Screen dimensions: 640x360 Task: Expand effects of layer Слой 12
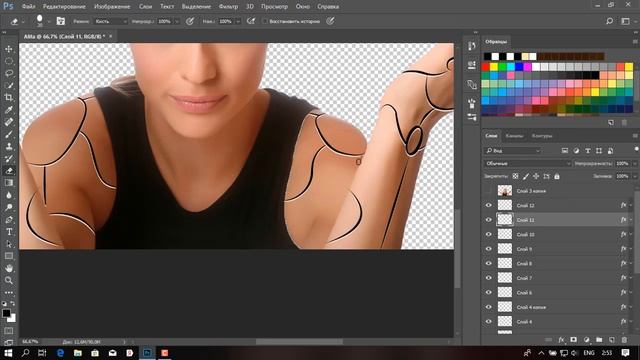[x=631, y=205]
